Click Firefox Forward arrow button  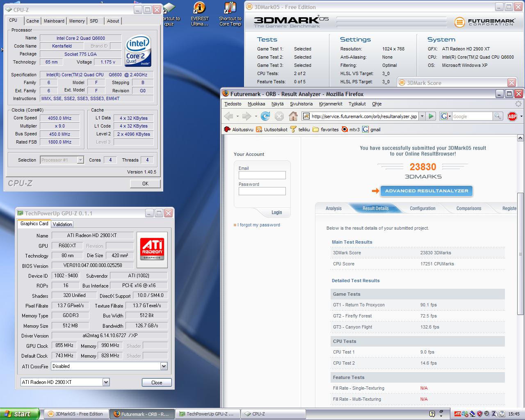[247, 116]
